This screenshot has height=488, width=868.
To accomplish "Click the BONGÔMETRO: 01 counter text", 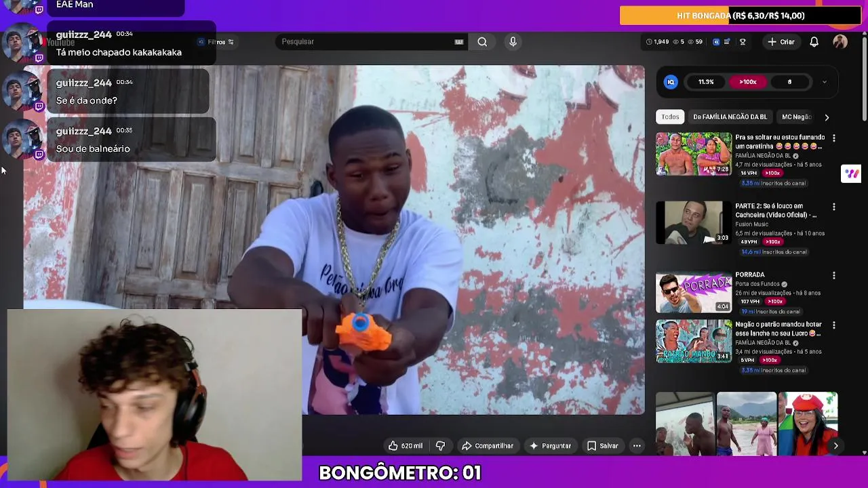I will 400,473.
